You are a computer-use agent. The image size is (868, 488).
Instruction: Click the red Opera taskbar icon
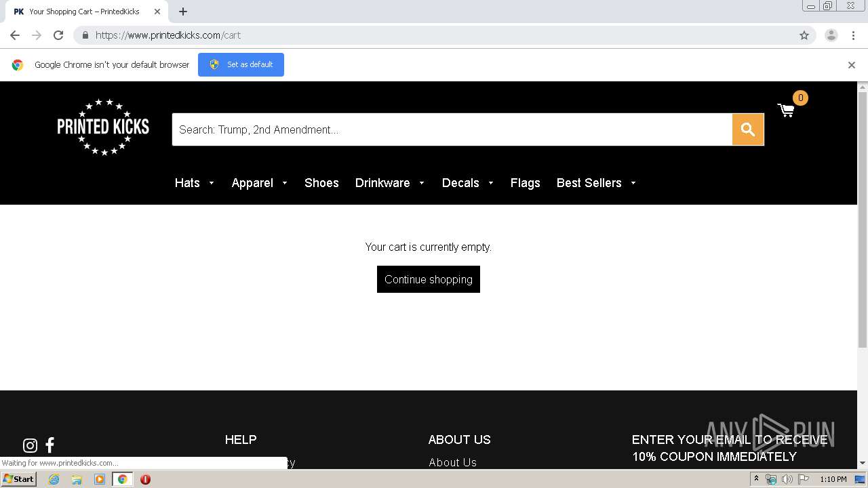click(x=145, y=479)
